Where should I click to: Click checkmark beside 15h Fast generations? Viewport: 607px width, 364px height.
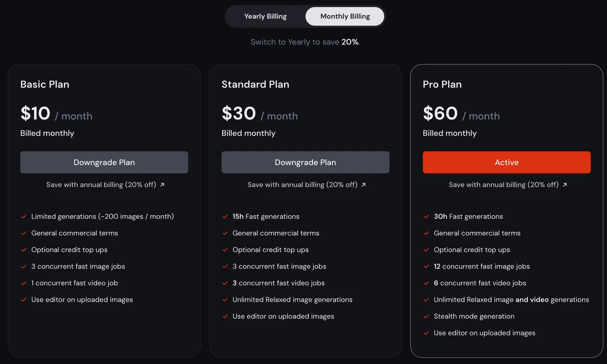click(x=225, y=216)
